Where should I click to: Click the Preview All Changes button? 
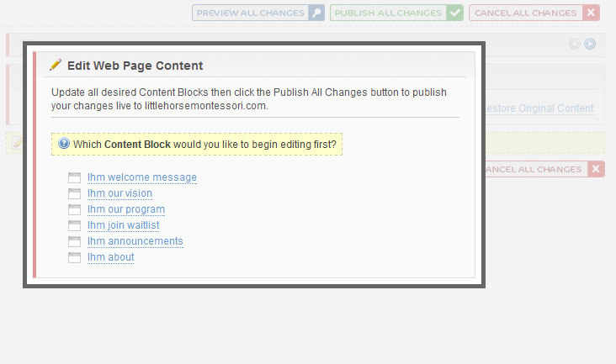pos(258,13)
